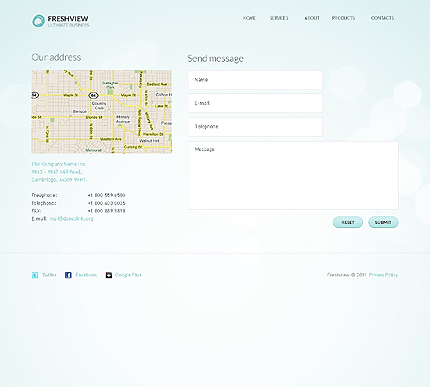
Task: Focus the E-mail input field
Action: [x=255, y=103]
